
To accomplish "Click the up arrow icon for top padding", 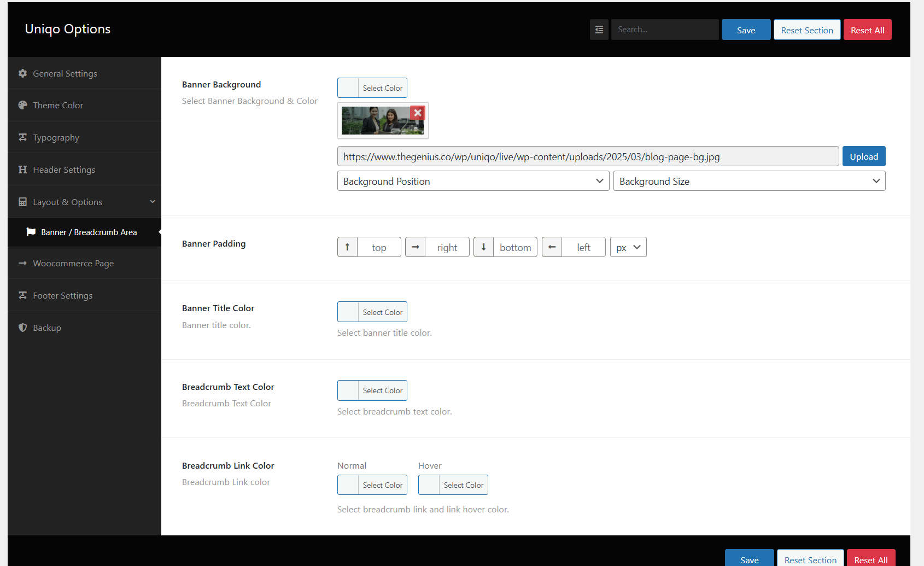I will [347, 247].
